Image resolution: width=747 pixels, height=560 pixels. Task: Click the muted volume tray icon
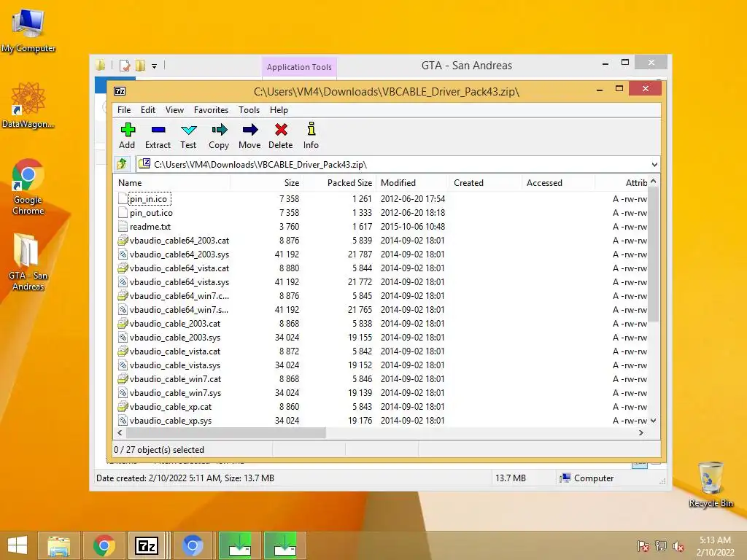[678, 546]
